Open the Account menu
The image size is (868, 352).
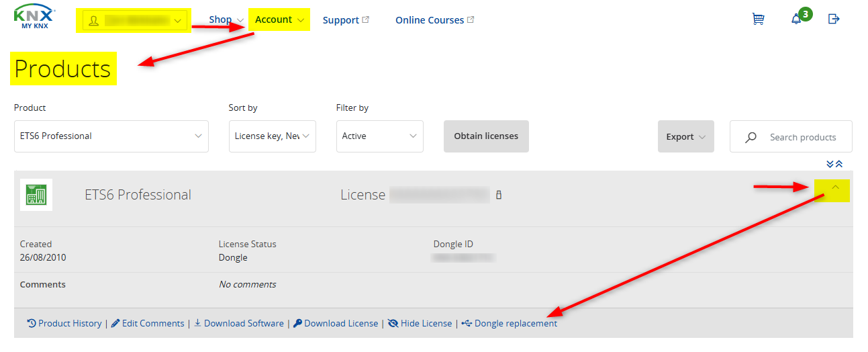tap(279, 19)
